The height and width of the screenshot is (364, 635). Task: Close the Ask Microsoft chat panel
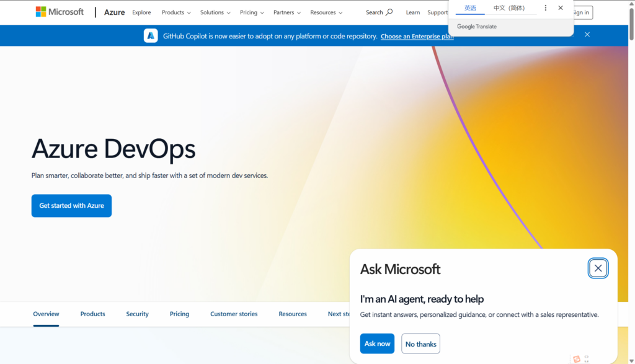coord(598,268)
